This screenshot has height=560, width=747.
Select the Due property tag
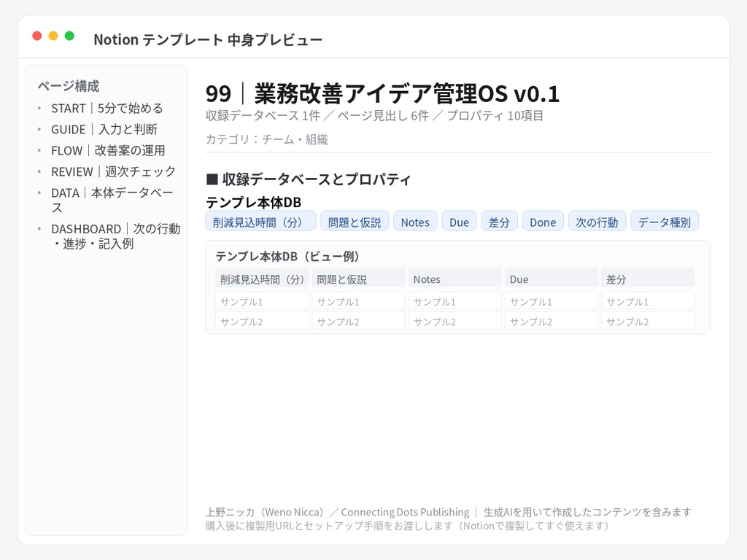tap(460, 221)
